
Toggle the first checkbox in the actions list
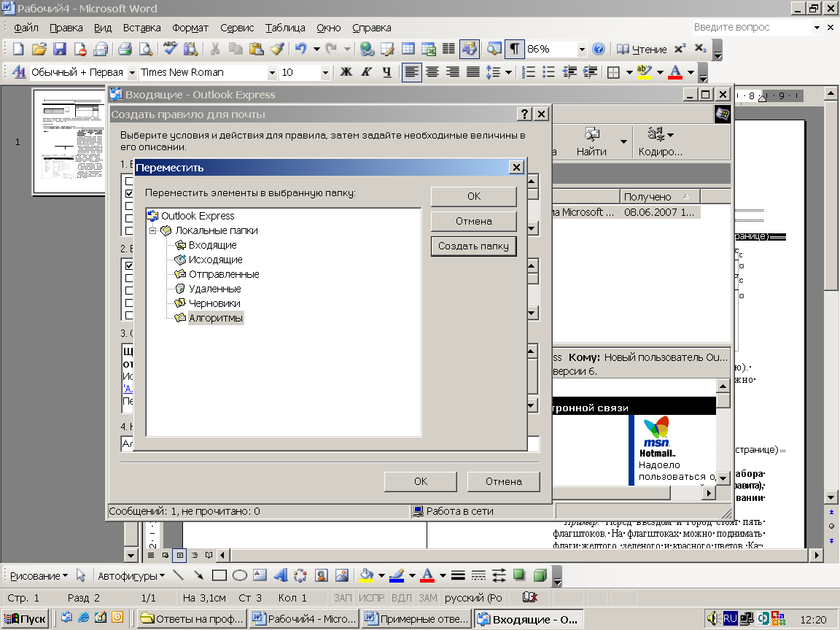tap(129, 265)
